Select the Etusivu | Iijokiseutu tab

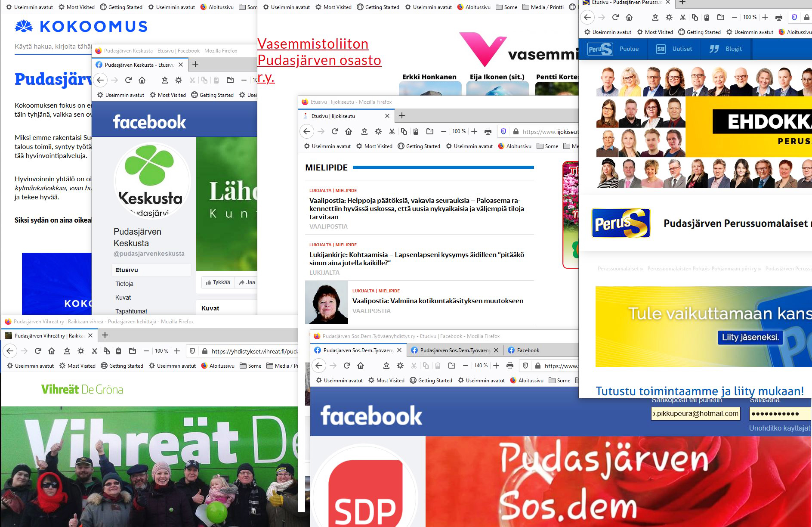tap(346, 116)
